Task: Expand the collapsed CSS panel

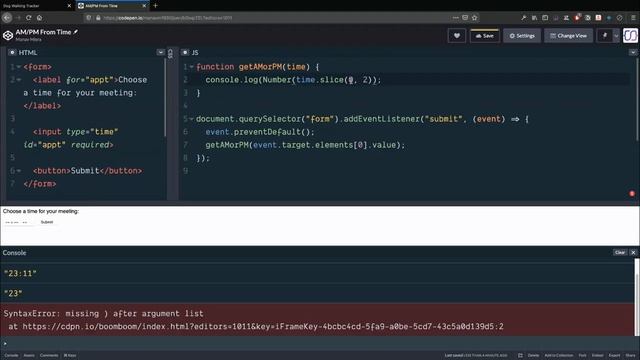Action: point(171,53)
